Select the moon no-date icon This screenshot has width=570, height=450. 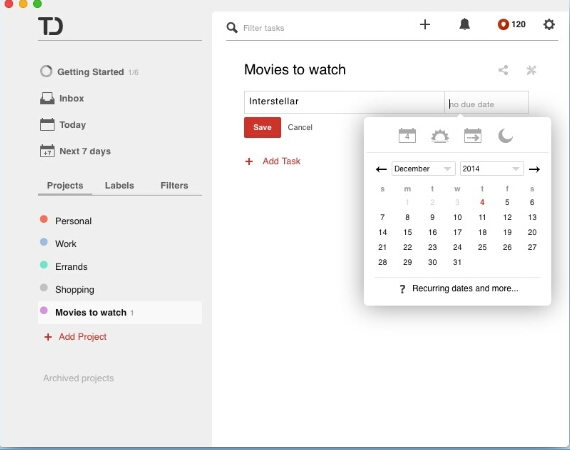(x=505, y=136)
